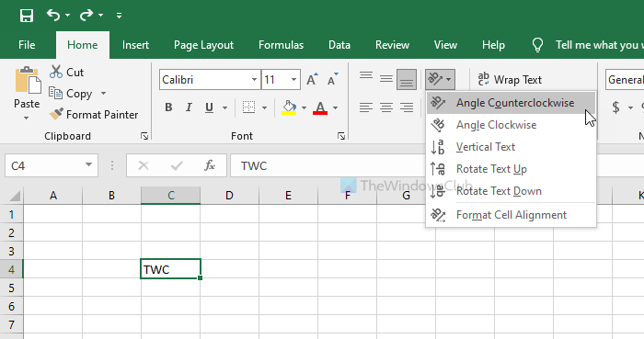Screen dimensions: 644x339
Task: Switch to the View tab
Action: point(445,45)
